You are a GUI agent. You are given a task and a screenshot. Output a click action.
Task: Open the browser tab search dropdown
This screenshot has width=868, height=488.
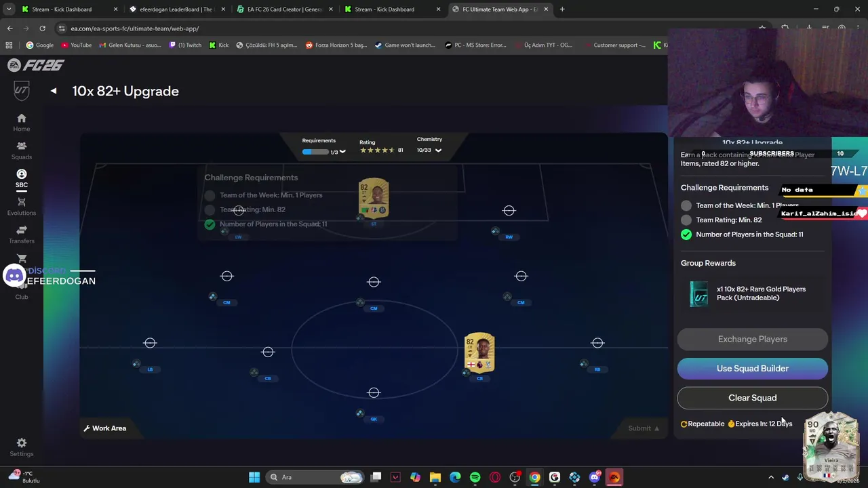(9, 9)
